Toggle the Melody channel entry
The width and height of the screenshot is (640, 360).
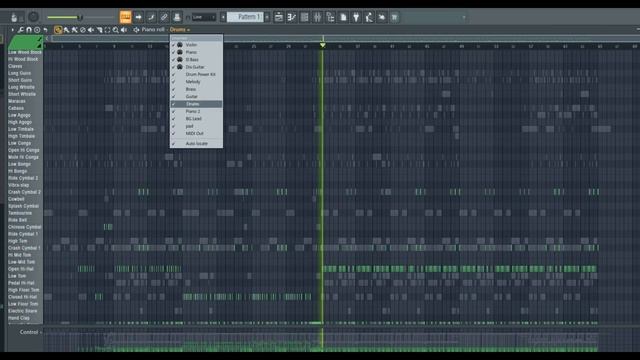(196, 82)
